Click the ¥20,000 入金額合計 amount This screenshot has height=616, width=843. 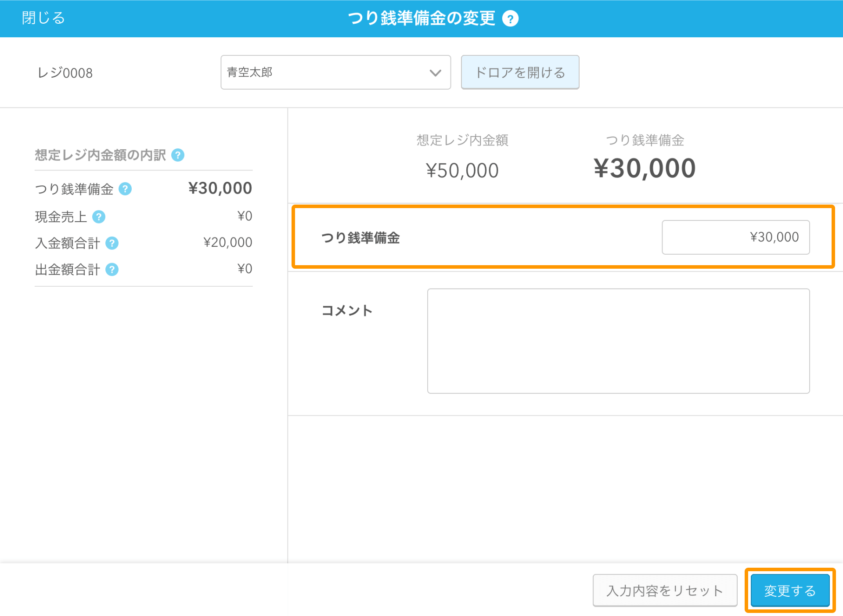tap(227, 242)
